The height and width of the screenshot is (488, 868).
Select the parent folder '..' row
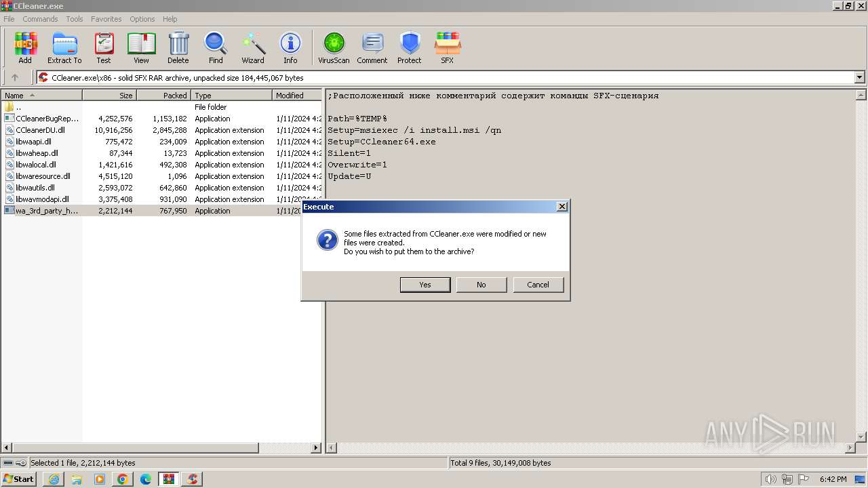click(x=161, y=107)
